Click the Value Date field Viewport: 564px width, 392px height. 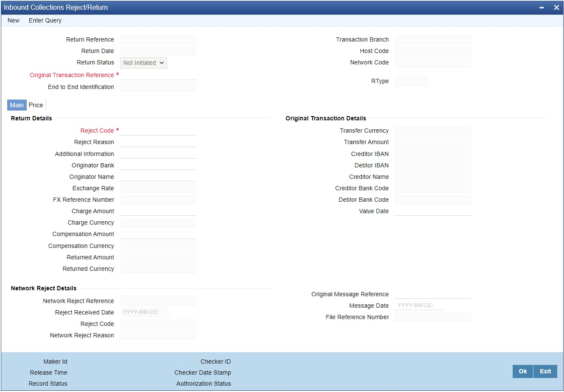pos(433,211)
